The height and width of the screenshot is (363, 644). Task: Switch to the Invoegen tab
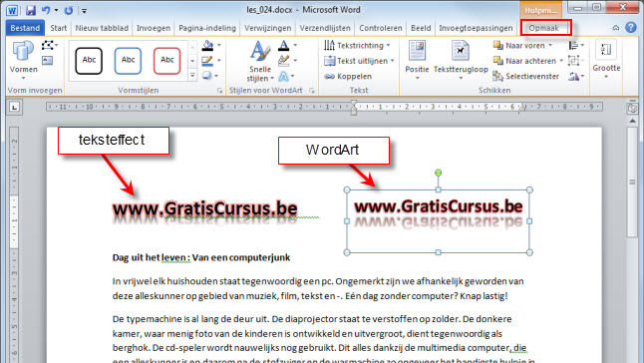(x=154, y=28)
